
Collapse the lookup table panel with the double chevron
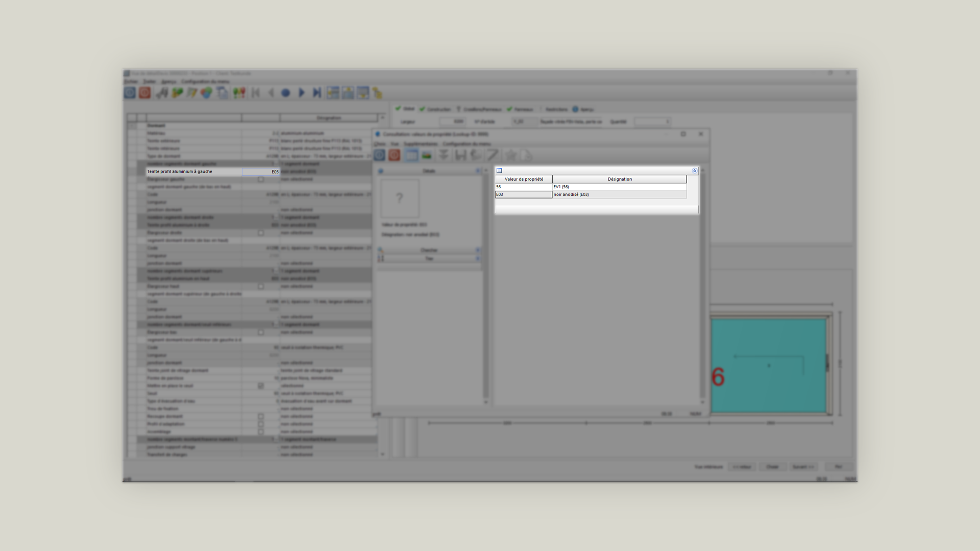694,171
